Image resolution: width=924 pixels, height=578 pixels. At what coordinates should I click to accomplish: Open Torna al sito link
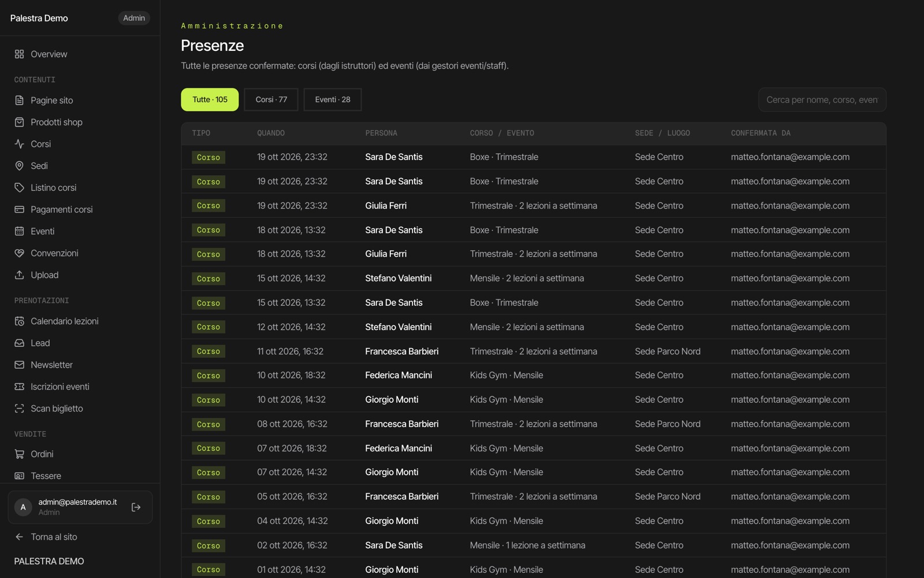[x=54, y=537]
